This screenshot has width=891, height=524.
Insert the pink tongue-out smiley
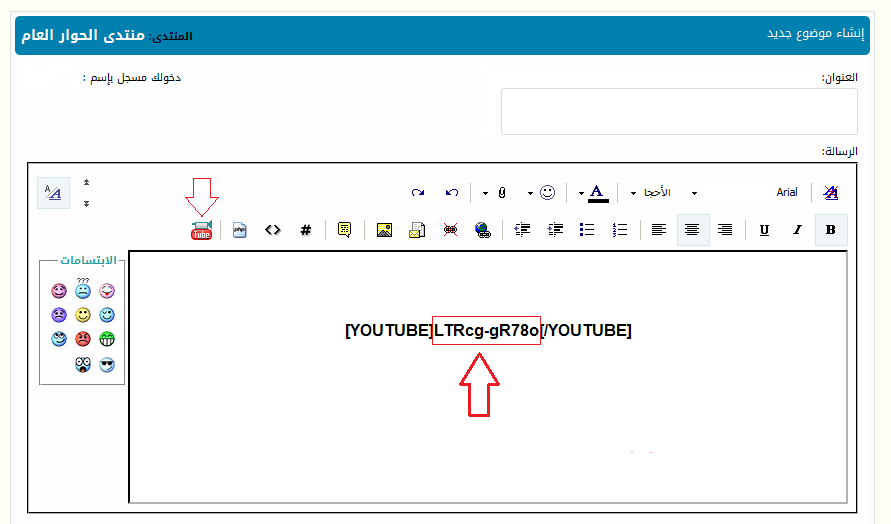coord(107,291)
